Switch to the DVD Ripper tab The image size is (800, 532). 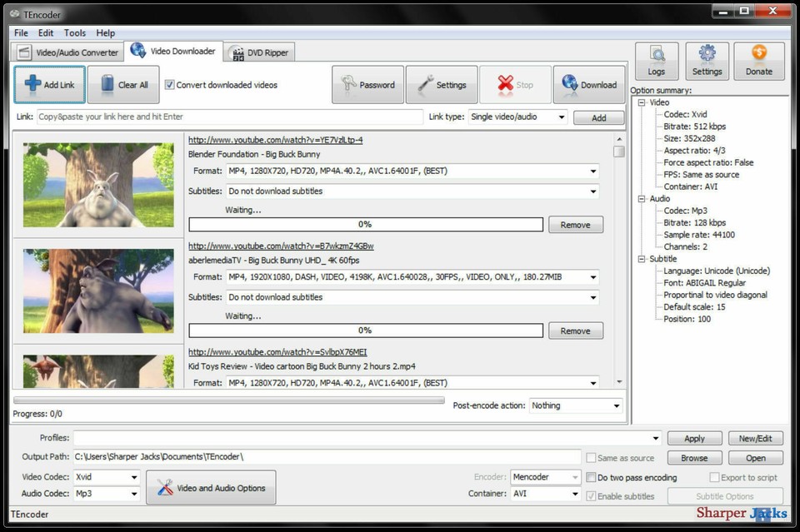click(259, 52)
